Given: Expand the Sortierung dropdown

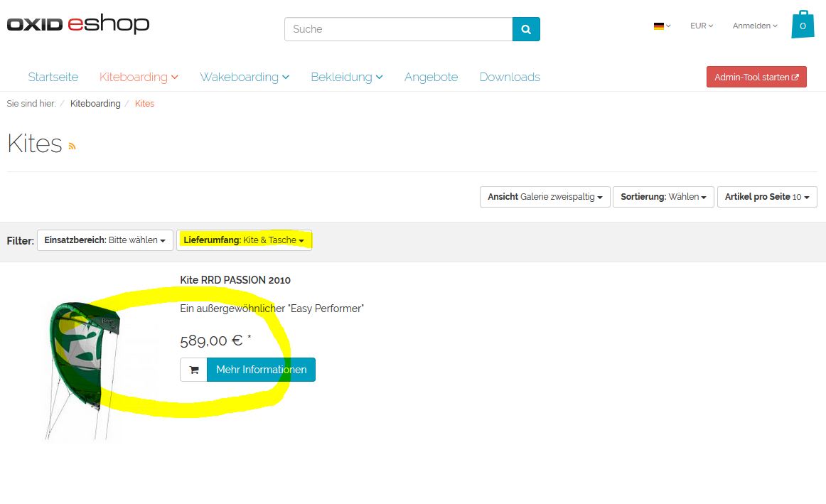Looking at the screenshot, I should pos(663,197).
